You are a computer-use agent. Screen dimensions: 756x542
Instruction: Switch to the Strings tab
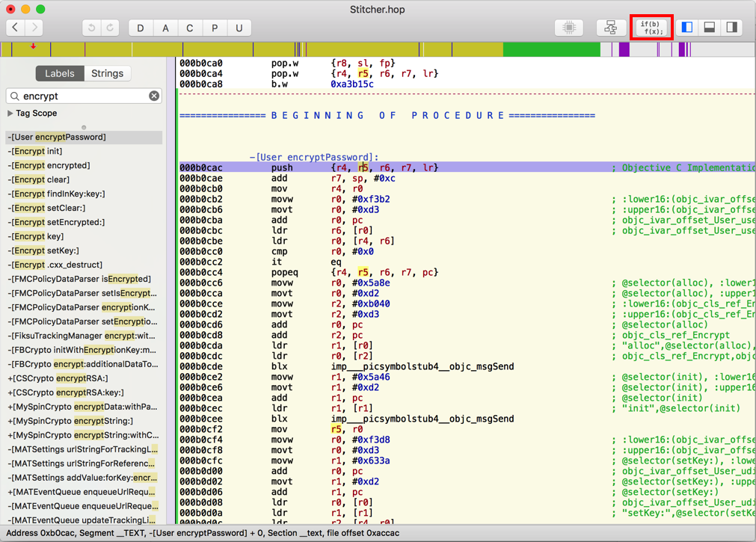(107, 73)
